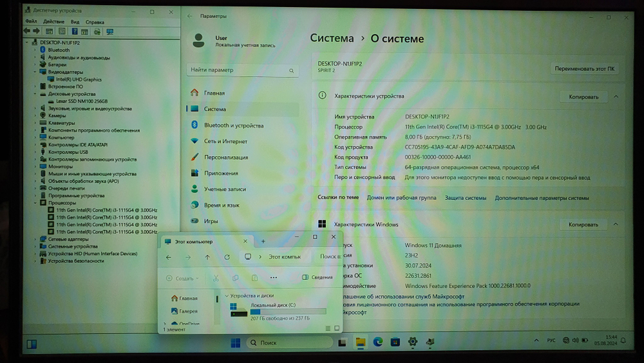644x363 pixels.
Task: Open Создать dropdown in Explorer
Action: coord(182,279)
